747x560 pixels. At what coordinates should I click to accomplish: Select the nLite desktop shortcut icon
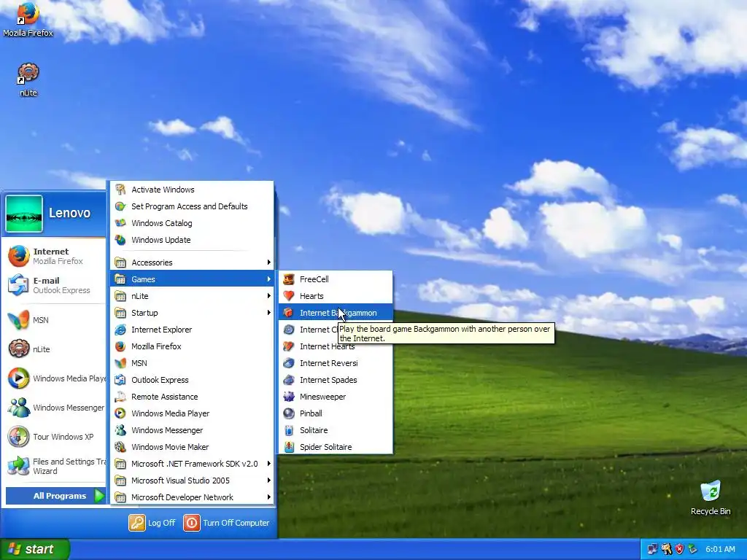tap(28, 74)
